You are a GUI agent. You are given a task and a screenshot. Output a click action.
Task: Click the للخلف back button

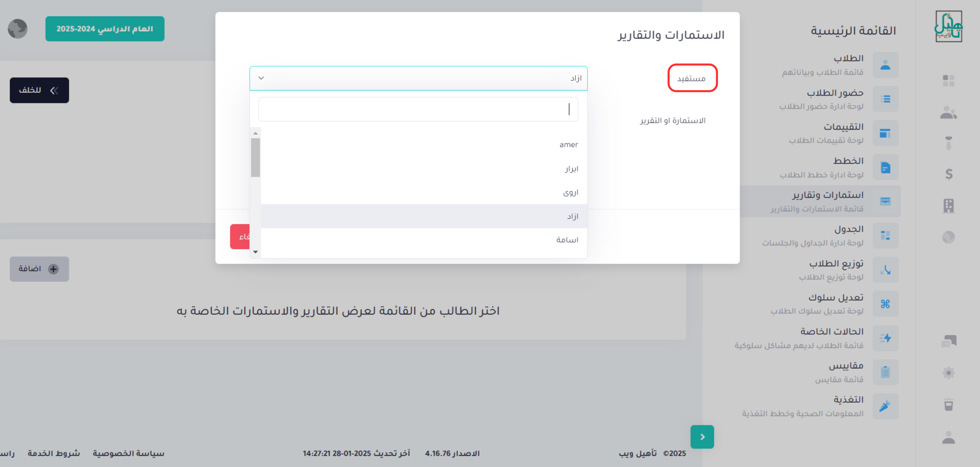(x=39, y=90)
